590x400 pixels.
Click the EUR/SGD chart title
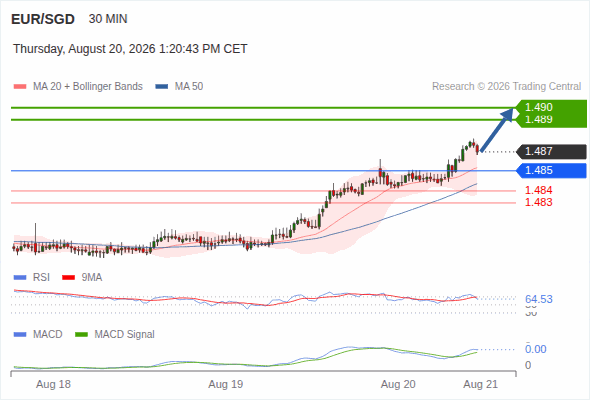(x=43, y=19)
